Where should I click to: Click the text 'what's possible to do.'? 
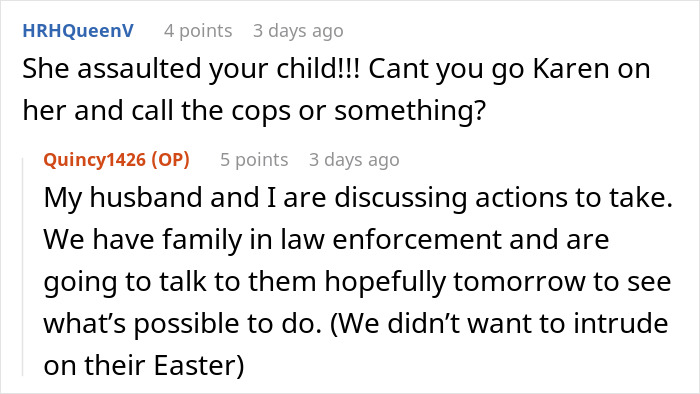coord(183,323)
